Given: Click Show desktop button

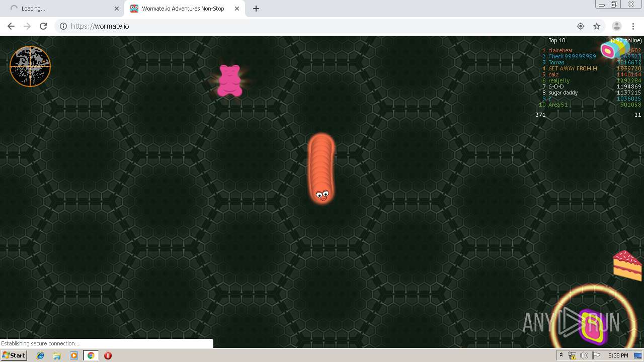Looking at the screenshot, I should point(638,355).
